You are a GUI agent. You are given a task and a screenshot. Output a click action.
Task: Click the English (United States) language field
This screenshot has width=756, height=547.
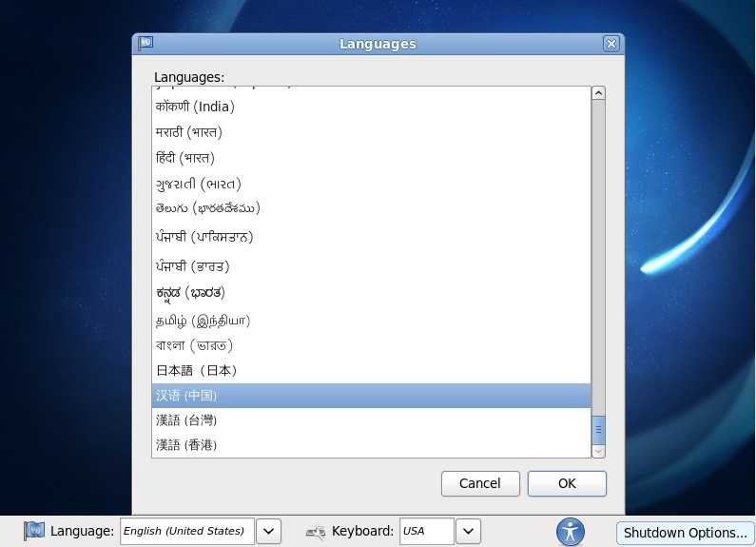pos(187,531)
